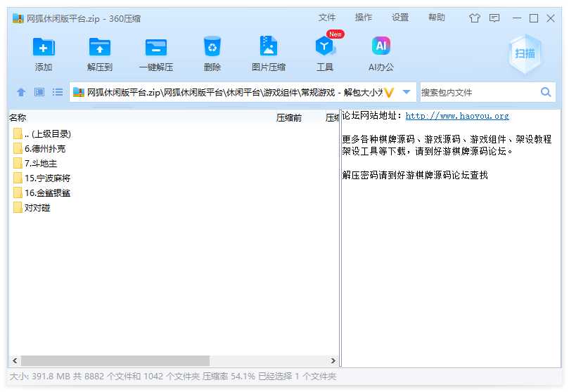The image size is (569, 392).
Task: Click the 添加 (Add) toolbar icon
Action: pyautogui.click(x=44, y=47)
